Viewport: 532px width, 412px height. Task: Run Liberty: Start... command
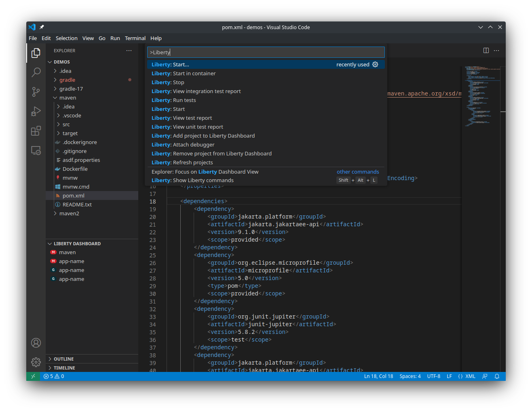pyautogui.click(x=265, y=64)
